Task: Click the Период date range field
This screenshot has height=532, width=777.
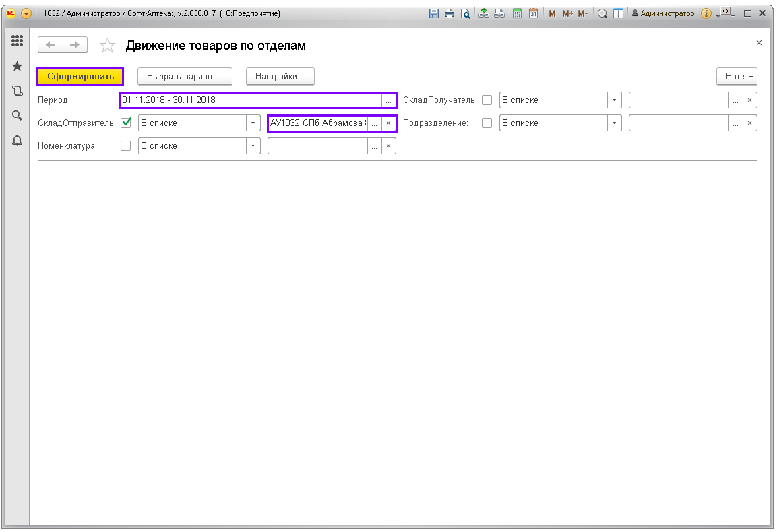Action: 249,100
